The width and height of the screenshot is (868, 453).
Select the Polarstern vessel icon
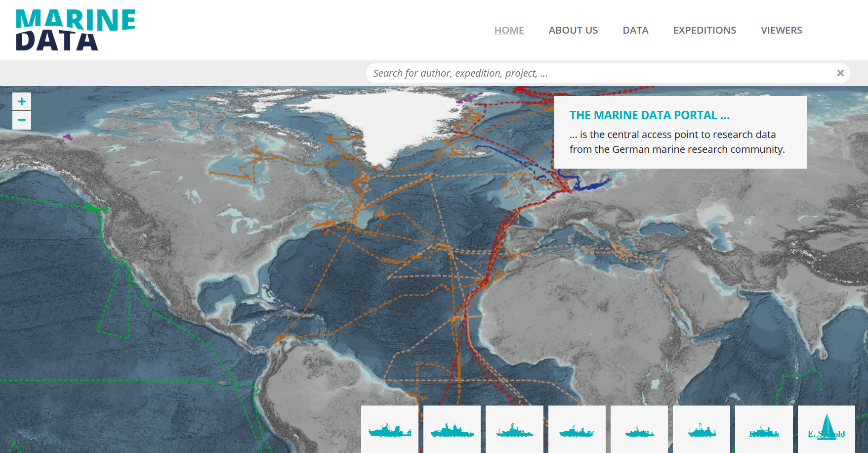452,429
